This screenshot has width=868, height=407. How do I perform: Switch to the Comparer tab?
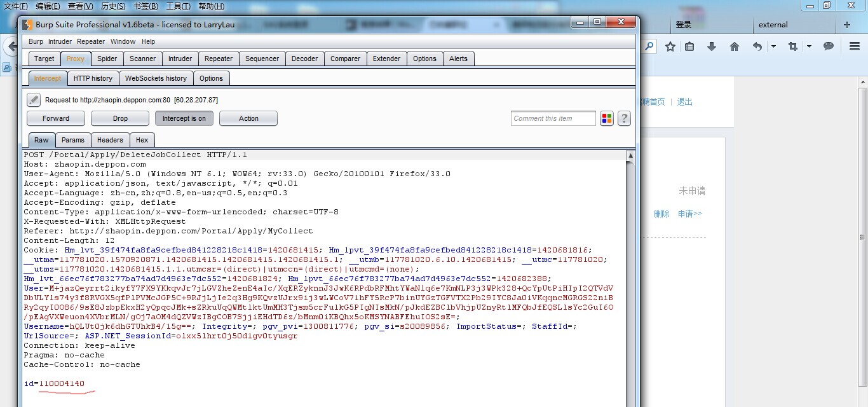[345, 59]
